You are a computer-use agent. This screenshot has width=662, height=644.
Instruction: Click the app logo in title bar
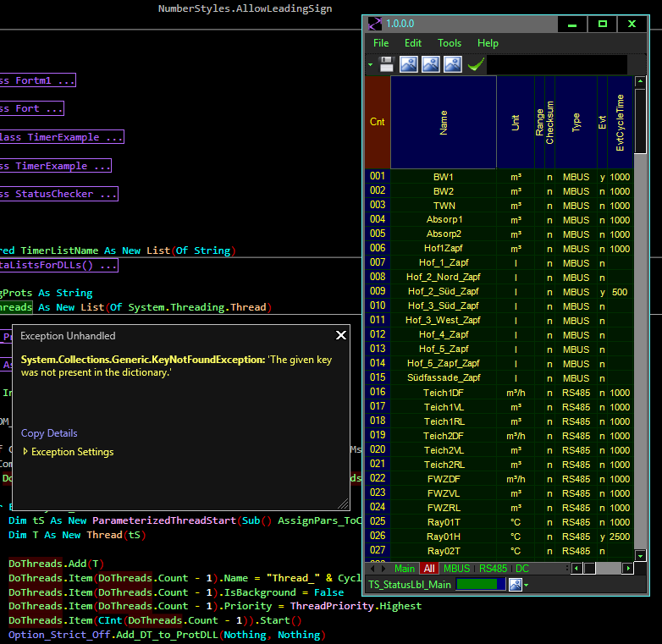coord(374,25)
